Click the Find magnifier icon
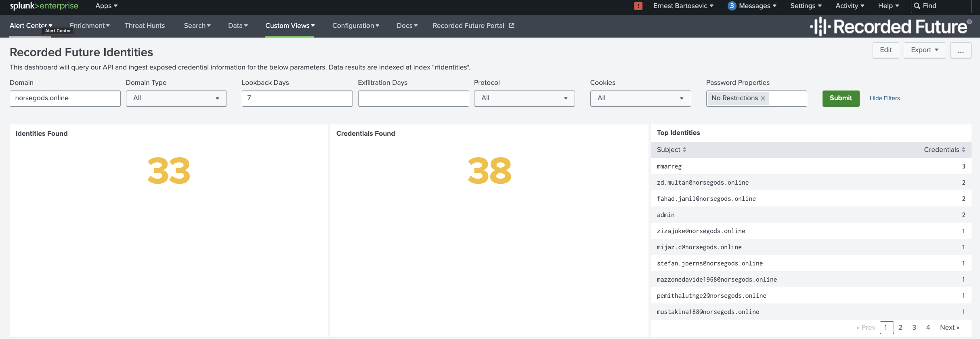 [x=917, y=6]
